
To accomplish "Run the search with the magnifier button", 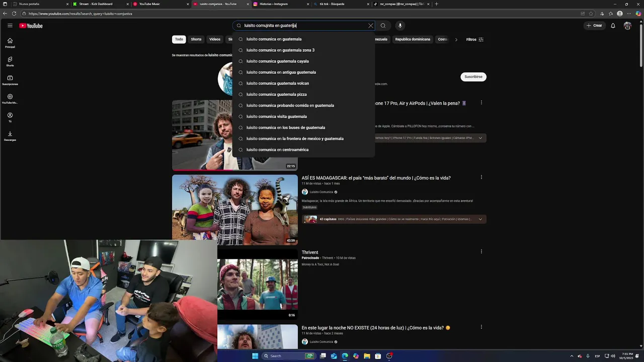I will click(x=383, y=26).
